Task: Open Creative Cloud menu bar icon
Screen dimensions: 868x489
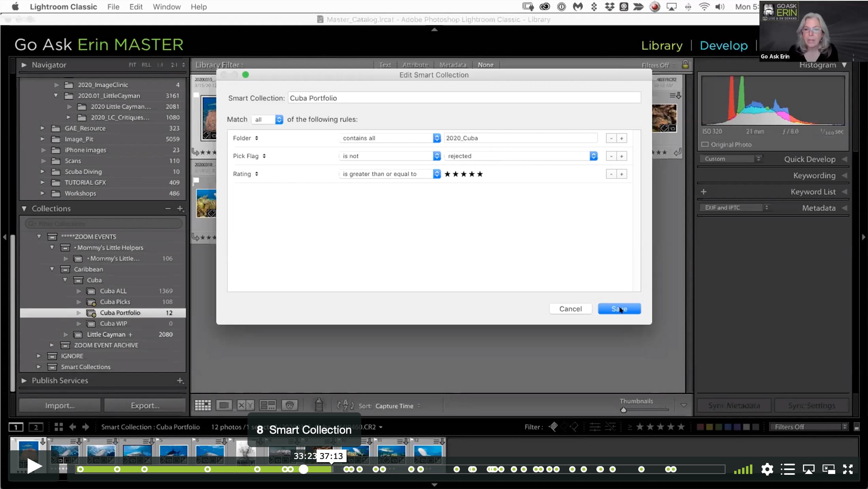Action: click(545, 7)
